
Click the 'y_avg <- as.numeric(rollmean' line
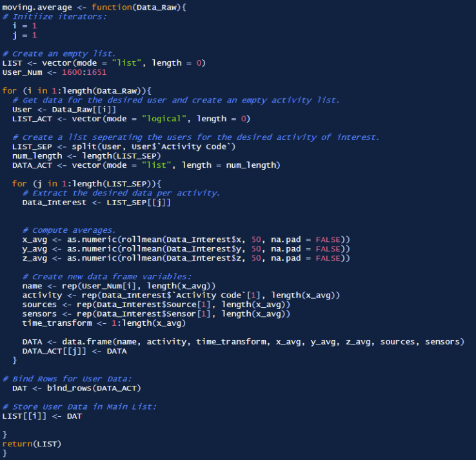186,249
